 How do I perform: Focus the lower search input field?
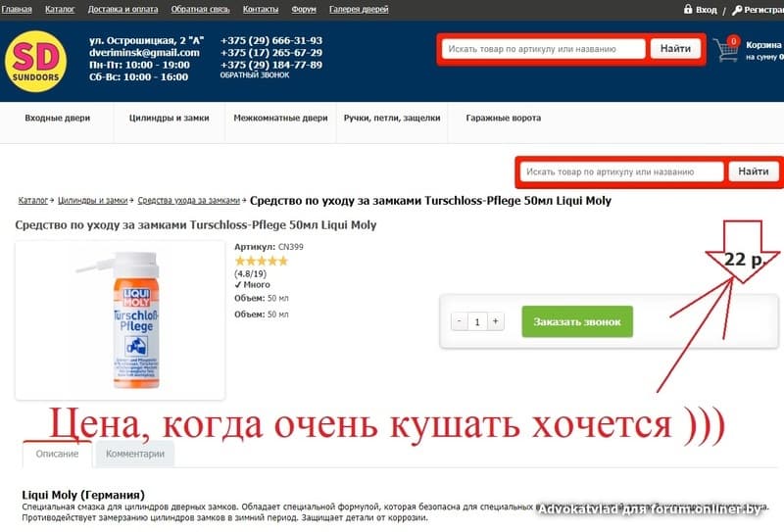[621, 171]
